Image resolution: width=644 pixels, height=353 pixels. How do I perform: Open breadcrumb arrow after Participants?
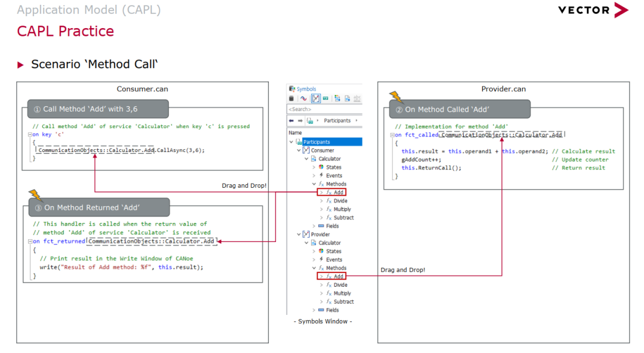tap(357, 121)
